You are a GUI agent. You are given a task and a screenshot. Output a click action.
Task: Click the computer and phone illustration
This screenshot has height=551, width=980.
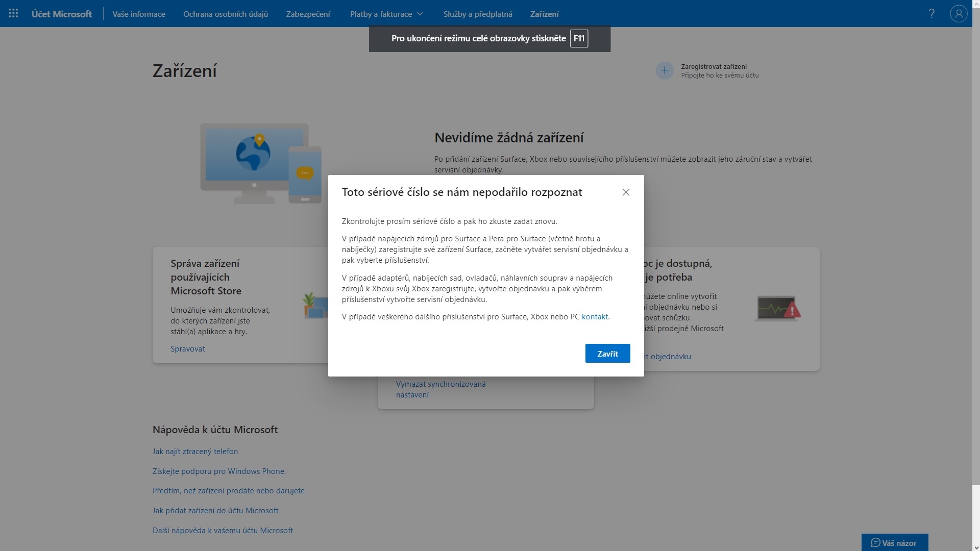tap(261, 163)
